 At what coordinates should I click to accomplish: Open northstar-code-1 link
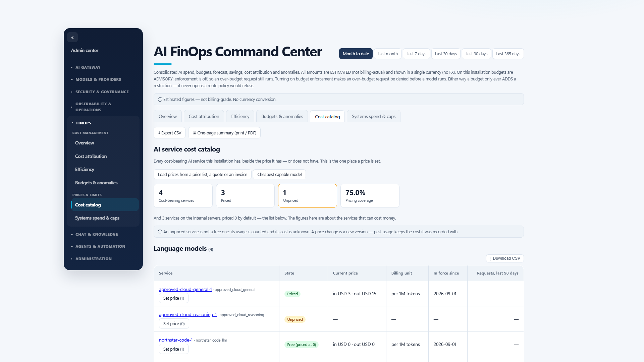click(176, 340)
